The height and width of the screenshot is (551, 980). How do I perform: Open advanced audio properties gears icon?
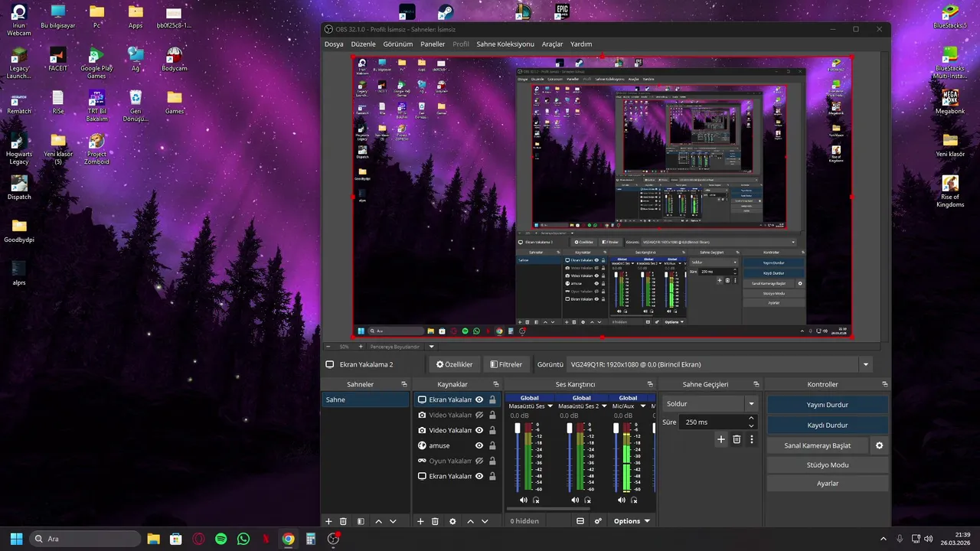(x=598, y=521)
